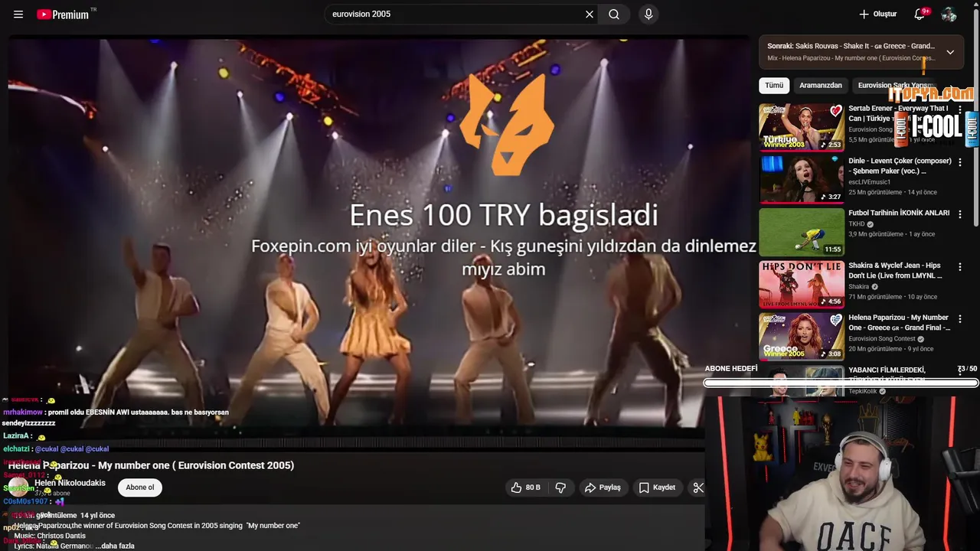The image size is (980, 551).
Task: Open Helena Paparizou Grand Final thumbnail
Action: point(802,336)
